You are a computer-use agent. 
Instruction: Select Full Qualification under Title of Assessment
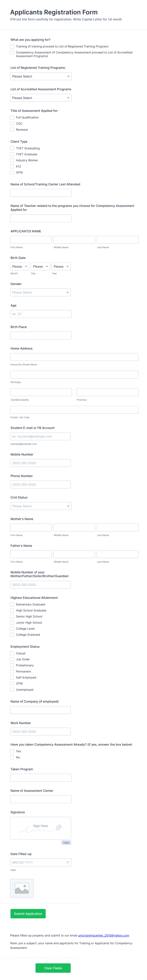pos(12,118)
